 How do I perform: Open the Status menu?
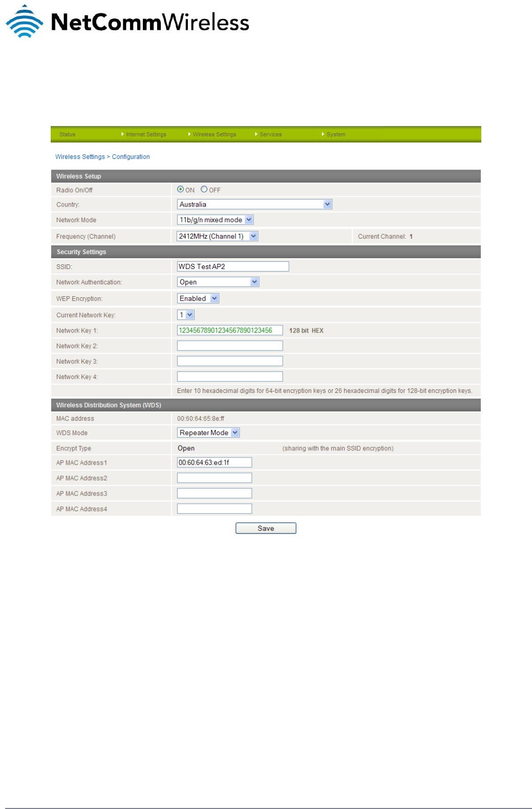point(67,134)
